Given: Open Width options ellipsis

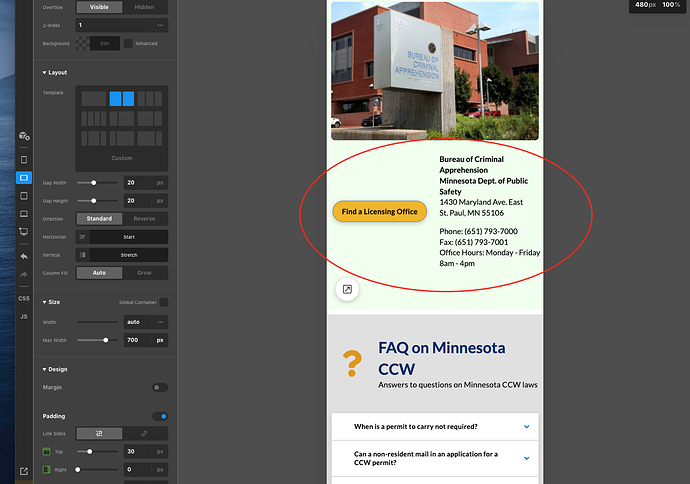Looking at the screenshot, I should (160, 322).
